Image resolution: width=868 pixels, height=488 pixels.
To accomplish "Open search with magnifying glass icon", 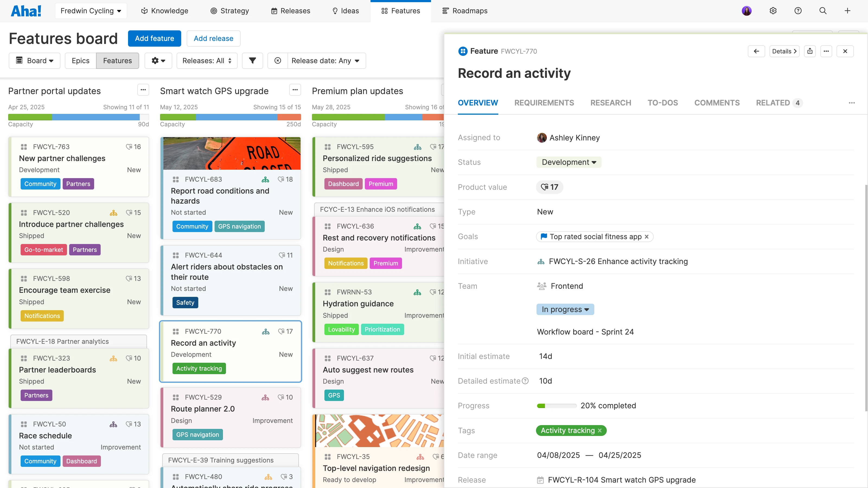I will [x=822, y=11].
